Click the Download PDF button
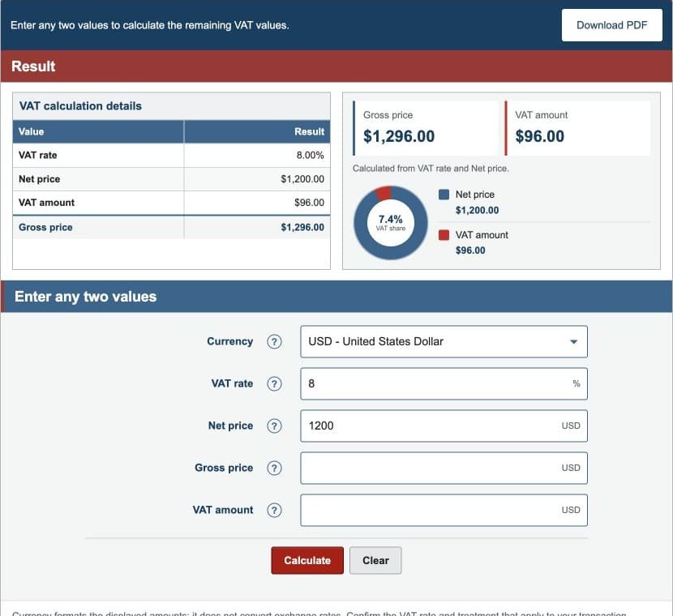The width and height of the screenshot is (673, 616). pyautogui.click(x=611, y=25)
